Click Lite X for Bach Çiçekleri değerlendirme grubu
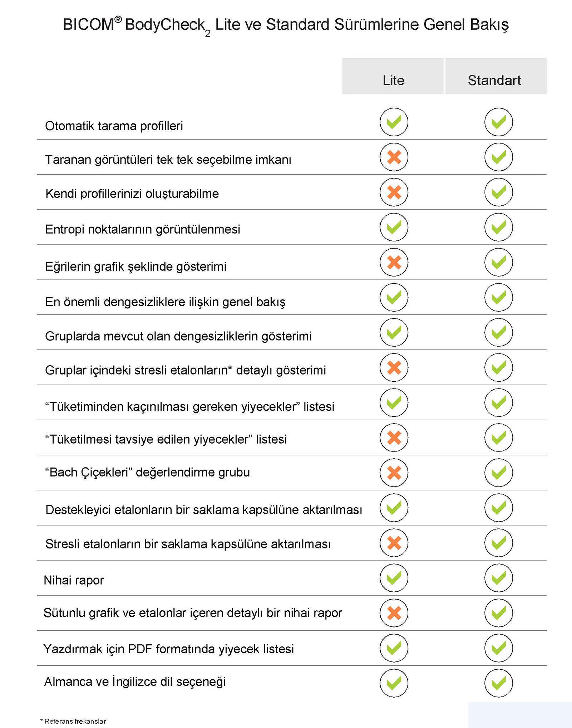This screenshot has height=728, width=572. [394, 473]
